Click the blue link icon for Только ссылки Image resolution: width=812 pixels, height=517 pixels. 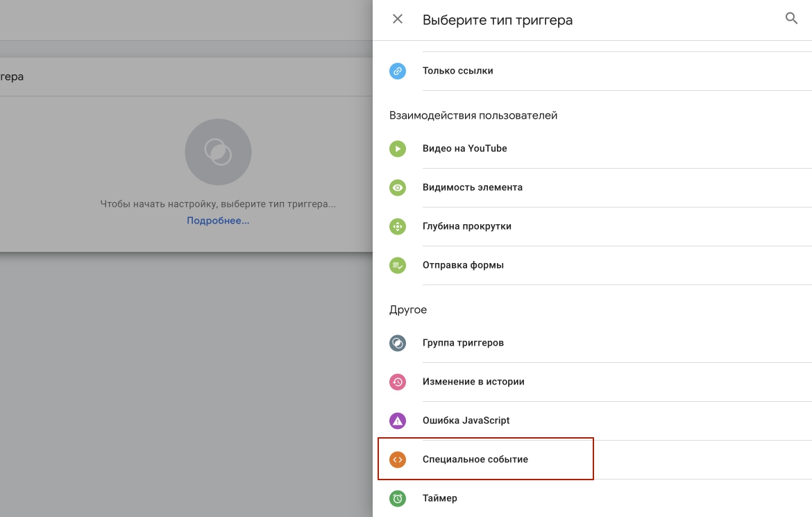tap(398, 71)
